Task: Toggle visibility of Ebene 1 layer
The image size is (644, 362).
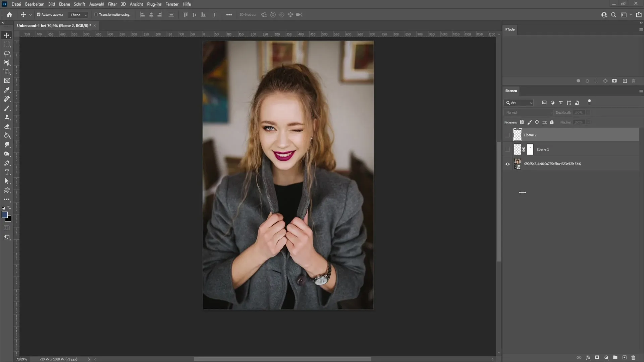Action: (508, 149)
